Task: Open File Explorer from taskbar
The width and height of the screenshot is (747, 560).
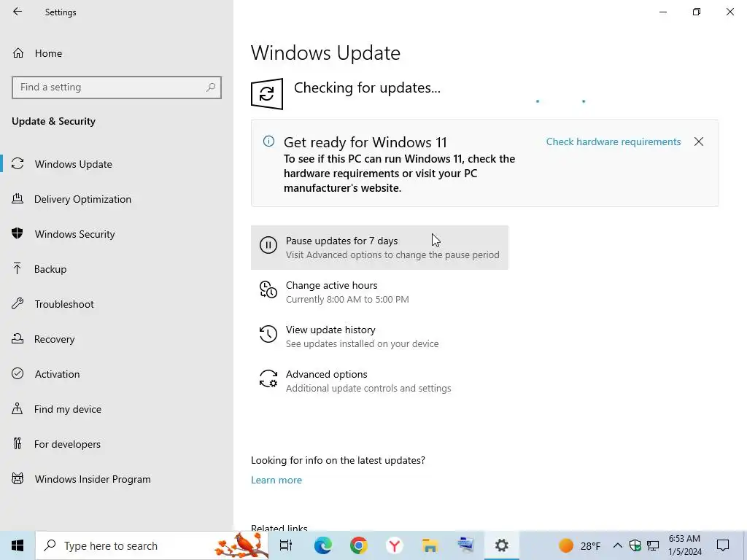Action: tap(430, 545)
